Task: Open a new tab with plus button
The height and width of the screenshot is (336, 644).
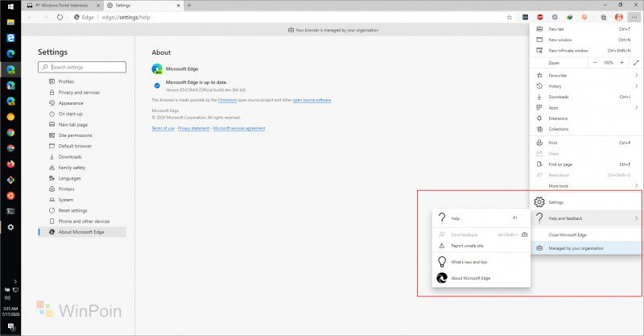Action: click(x=189, y=6)
